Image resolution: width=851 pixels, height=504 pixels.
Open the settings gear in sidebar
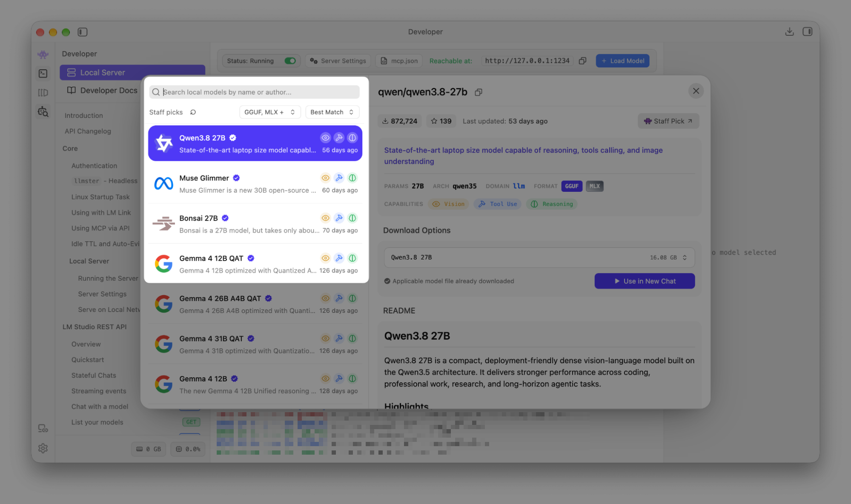[x=43, y=448]
